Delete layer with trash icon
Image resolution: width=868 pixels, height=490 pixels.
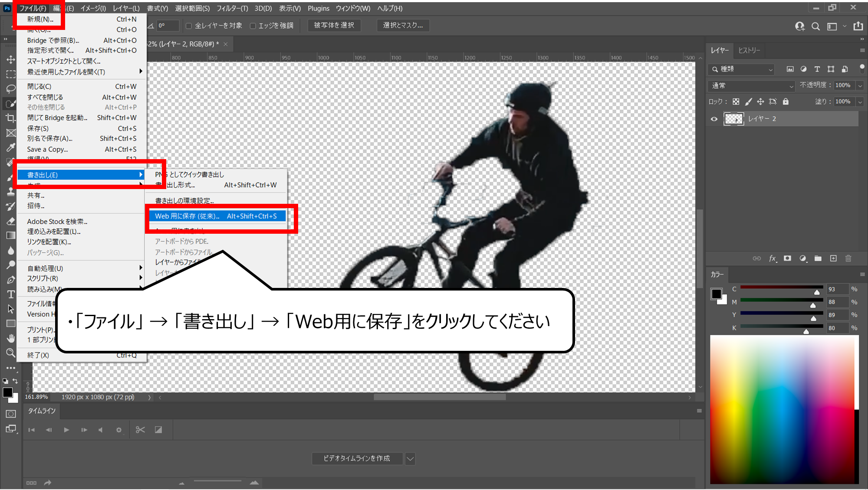point(848,258)
